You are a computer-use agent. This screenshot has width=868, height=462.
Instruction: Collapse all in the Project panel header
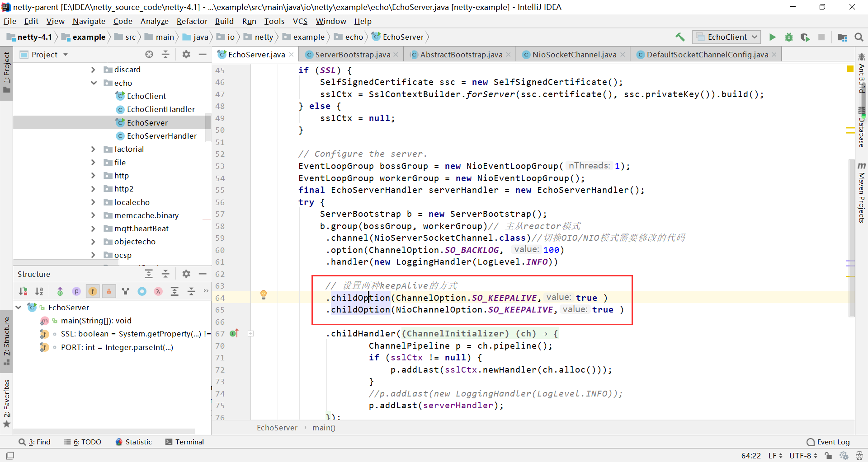[x=165, y=54]
